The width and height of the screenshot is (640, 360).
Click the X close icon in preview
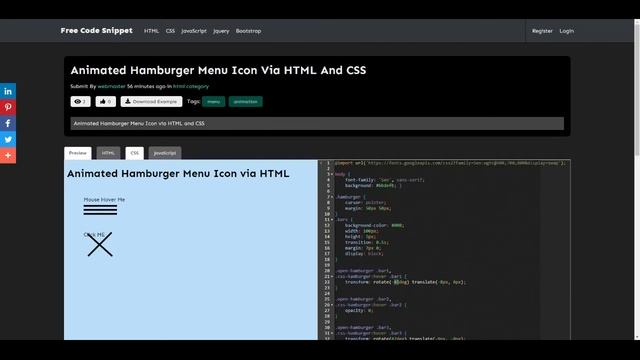100,244
